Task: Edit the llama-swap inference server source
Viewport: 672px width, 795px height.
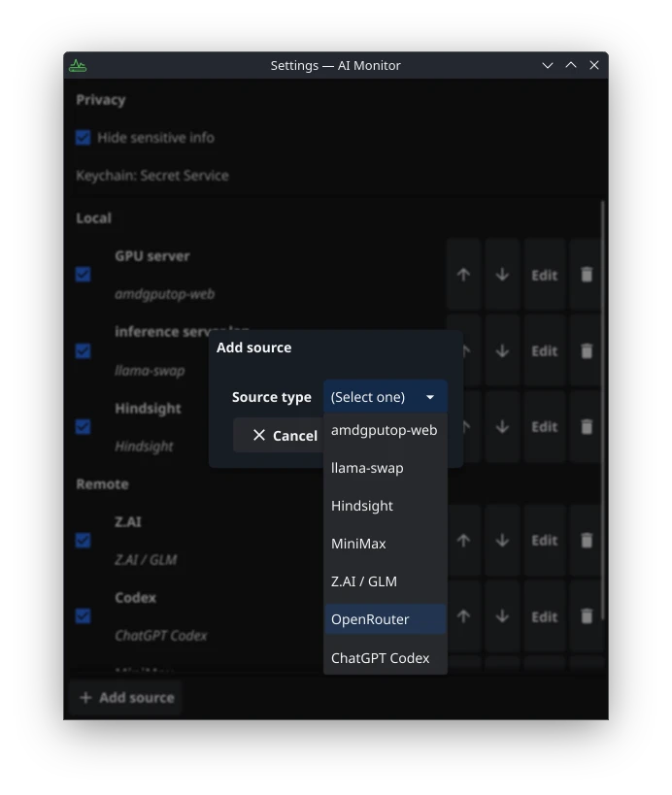Action: [x=545, y=350]
